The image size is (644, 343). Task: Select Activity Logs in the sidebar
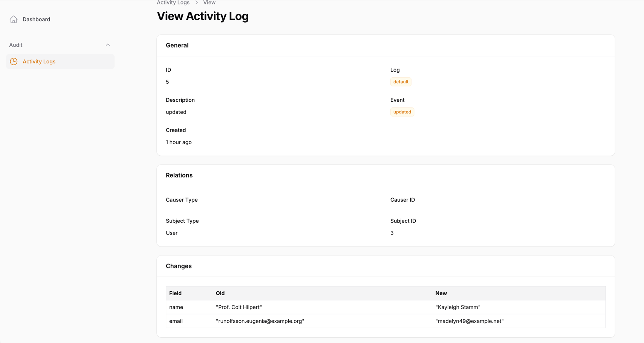pos(39,61)
